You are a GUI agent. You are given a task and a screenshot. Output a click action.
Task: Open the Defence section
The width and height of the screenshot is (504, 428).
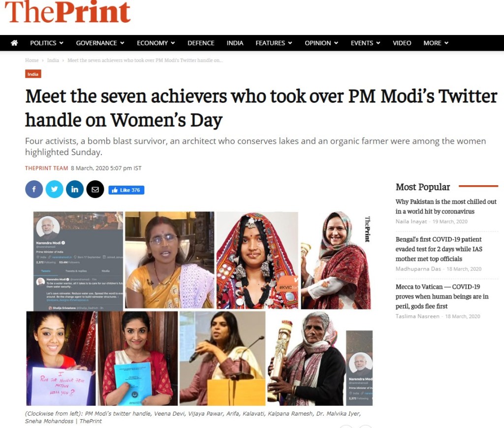click(x=201, y=43)
